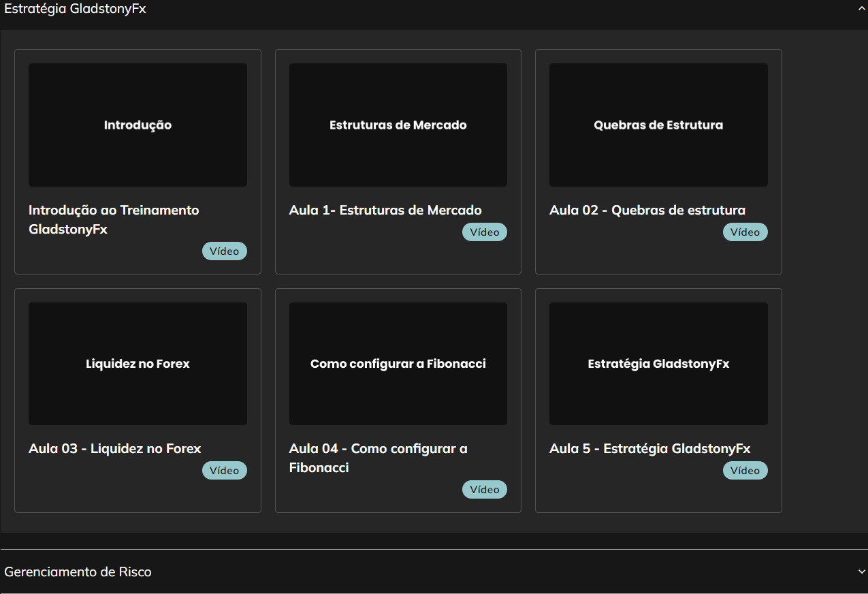The image size is (868, 594).
Task: Open the Gerenciamento de Risco section title
Action: pos(78,572)
